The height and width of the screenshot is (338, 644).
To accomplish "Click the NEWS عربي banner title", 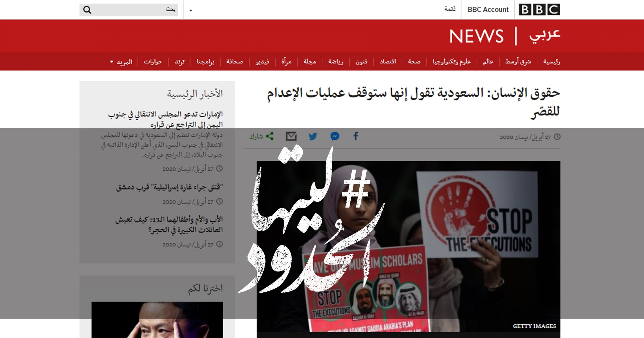I will tap(505, 36).
